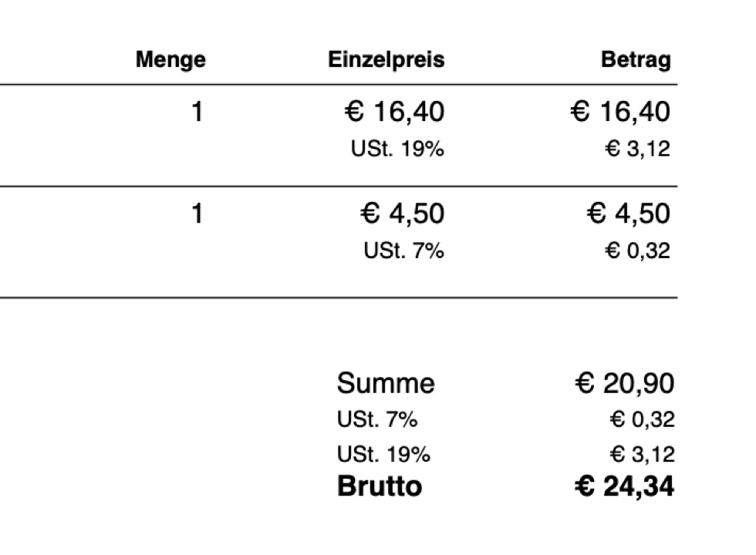The width and height of the screenshot is (756, 555).
Task: Select € 3,12 tax value in totals section
Action: (x=641, y=455)
